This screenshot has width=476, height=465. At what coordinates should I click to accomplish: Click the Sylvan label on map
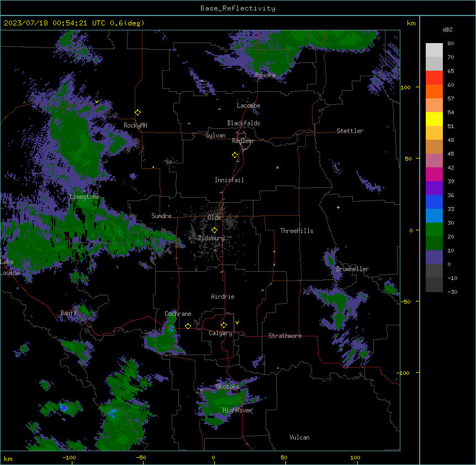click(x=215, y=135)
